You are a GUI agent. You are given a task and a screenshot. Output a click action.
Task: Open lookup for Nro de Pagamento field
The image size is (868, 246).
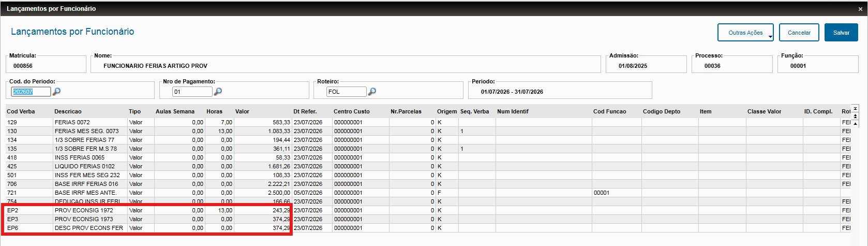click(x=218, y=92)
